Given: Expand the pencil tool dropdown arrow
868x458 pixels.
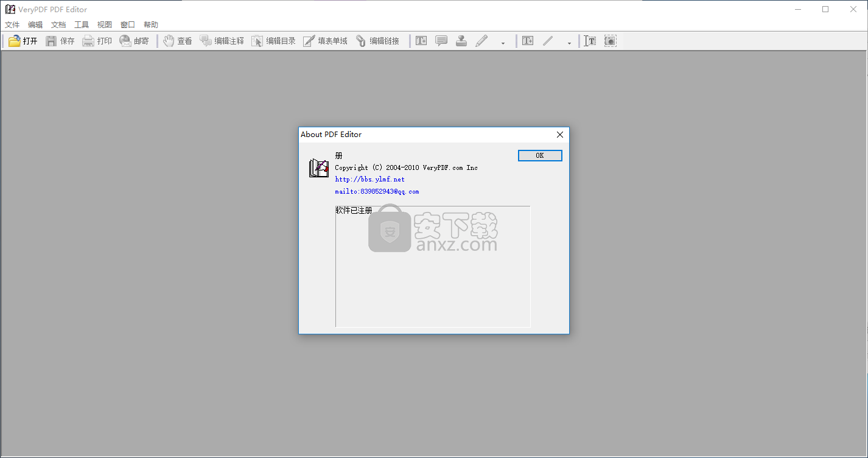Looking at the screenshot, I should click(503, 43).
